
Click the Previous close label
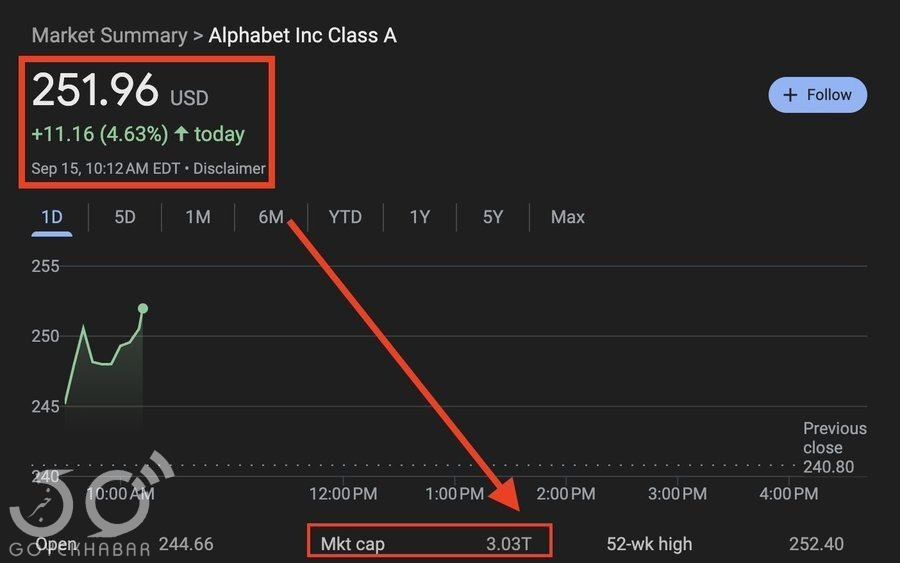[x=835, y=438]
